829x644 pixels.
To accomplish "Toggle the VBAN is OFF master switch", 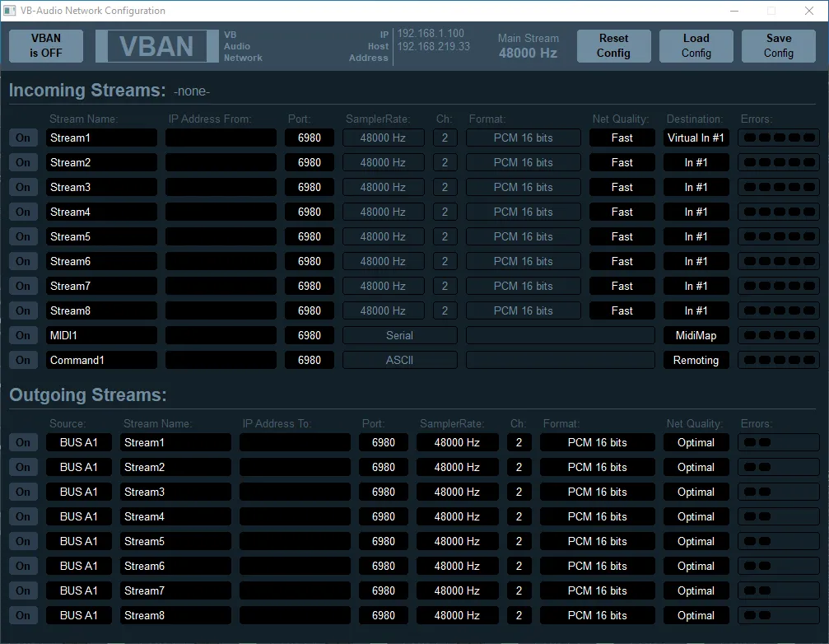I will click(x=46, y=46).
